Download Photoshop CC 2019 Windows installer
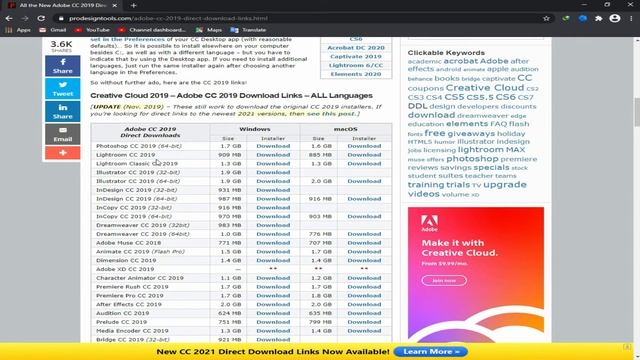 tap(273, 146)
